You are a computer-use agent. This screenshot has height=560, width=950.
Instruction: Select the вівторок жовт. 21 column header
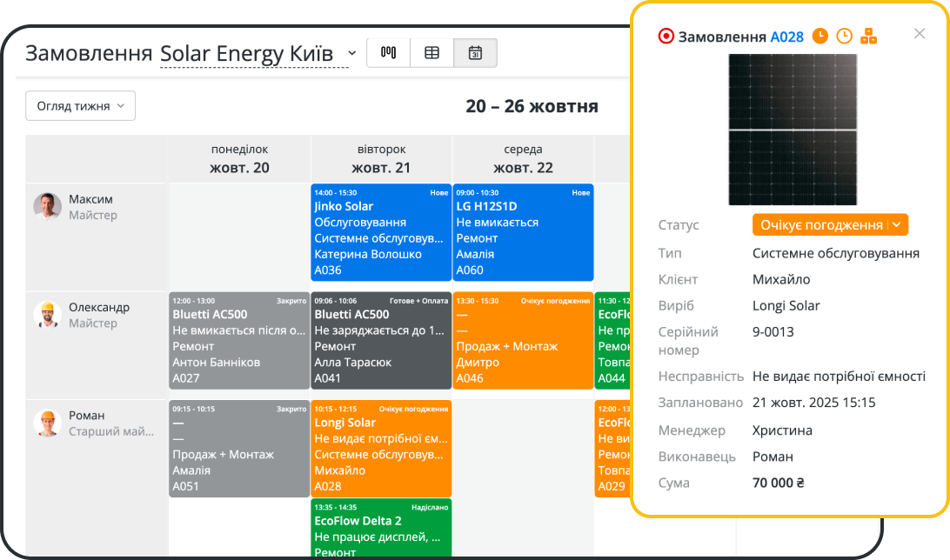[381, 159]
